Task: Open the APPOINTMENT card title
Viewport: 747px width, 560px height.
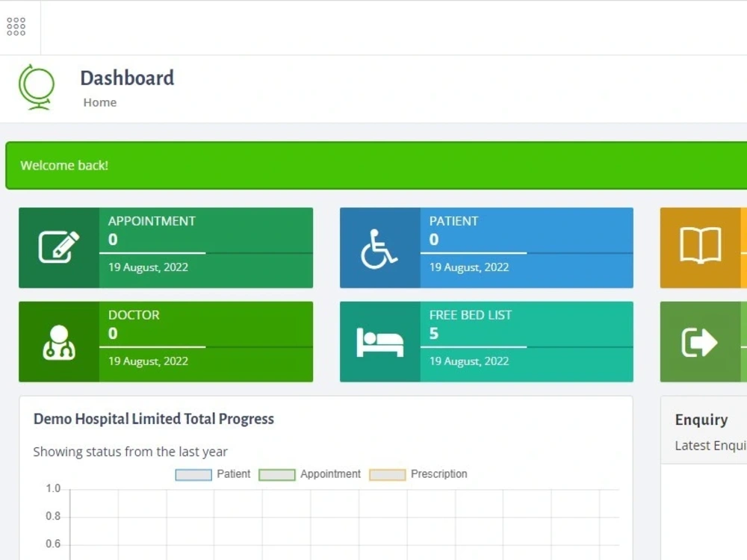Action: [152, 221]
